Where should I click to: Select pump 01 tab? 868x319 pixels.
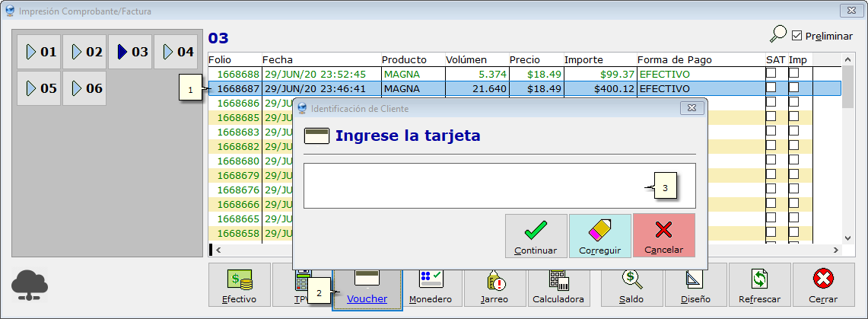40,52
